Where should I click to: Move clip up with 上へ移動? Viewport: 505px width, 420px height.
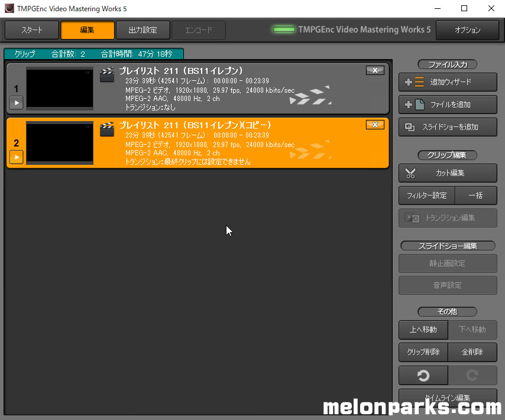(x=423, y=330)
